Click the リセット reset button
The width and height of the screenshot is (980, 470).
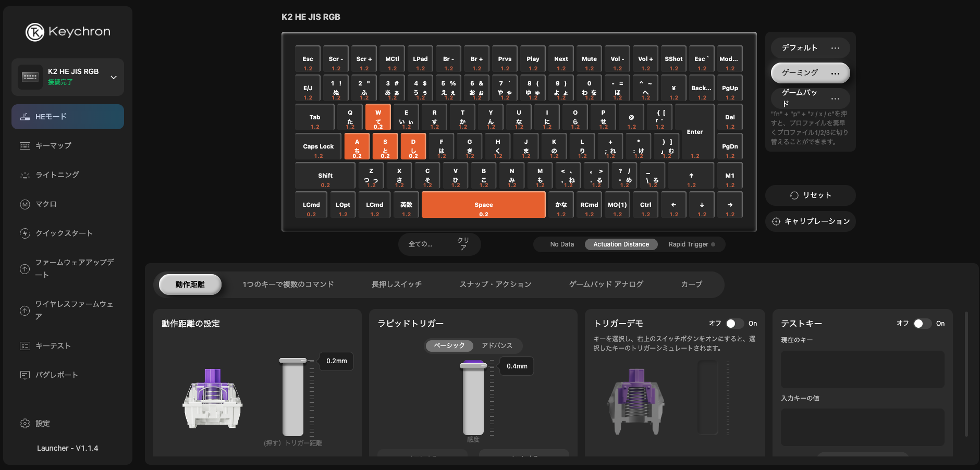coord(810,195)
